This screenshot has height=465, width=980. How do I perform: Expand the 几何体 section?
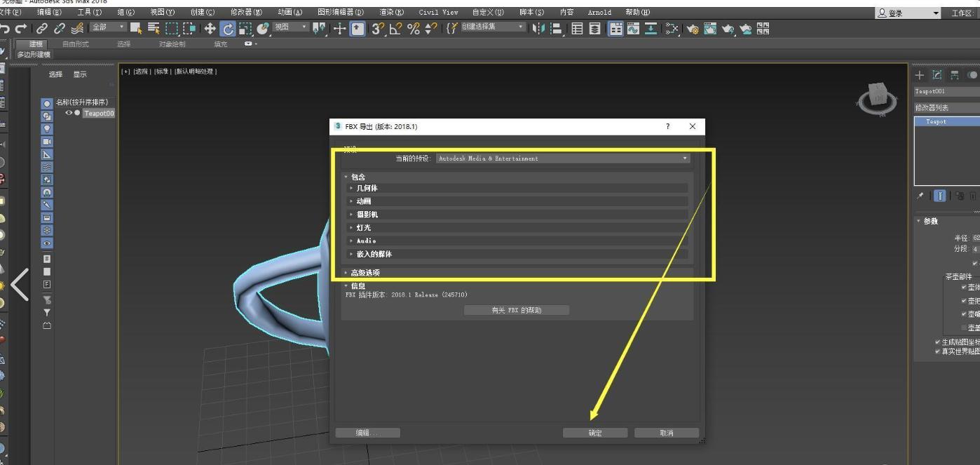pos(367,188)
